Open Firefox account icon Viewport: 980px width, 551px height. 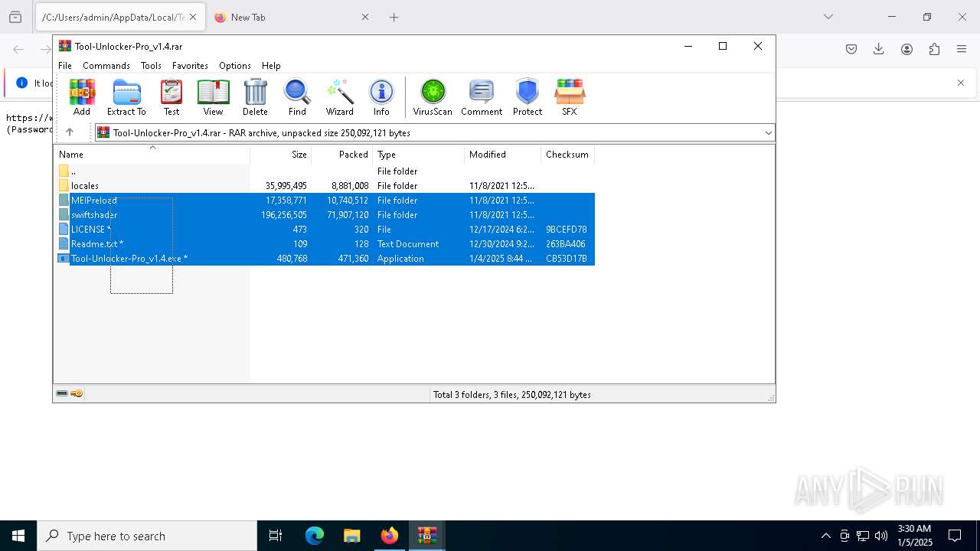tap(906, 49)
